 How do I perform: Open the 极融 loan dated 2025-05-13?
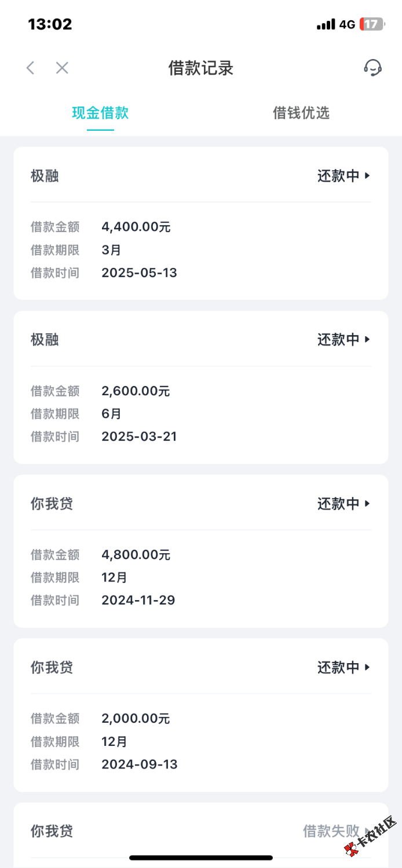pyautogui.click(x=201, y=223)
